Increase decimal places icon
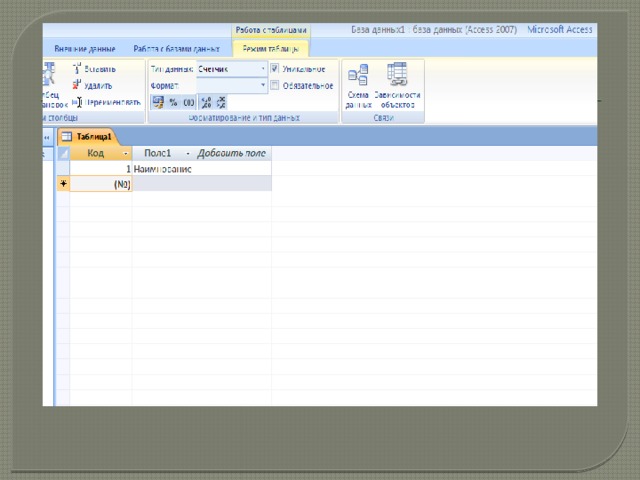This screenshot has width=640, height=480. pyautogui.click(x=207, y=102)
